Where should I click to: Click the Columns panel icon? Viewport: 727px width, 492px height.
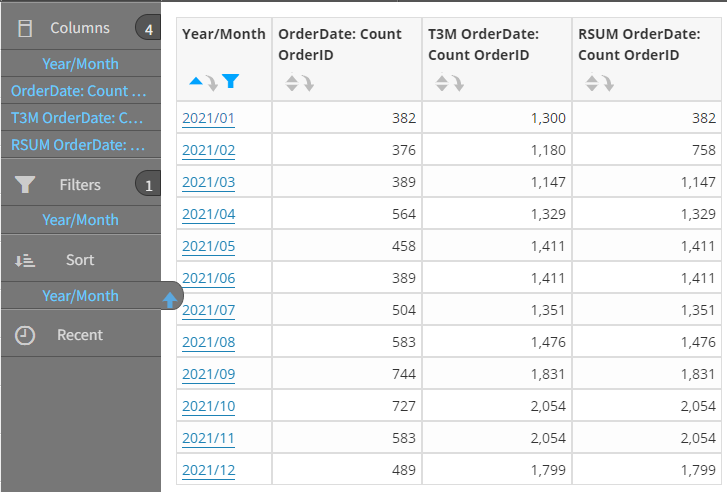(x=25, y=28)
